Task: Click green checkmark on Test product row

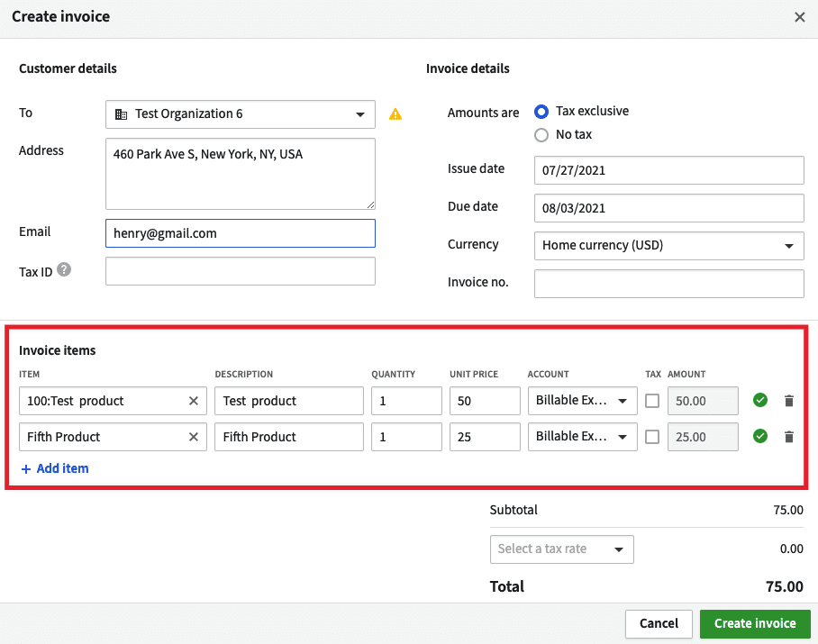Action: [x=760, y=401]
